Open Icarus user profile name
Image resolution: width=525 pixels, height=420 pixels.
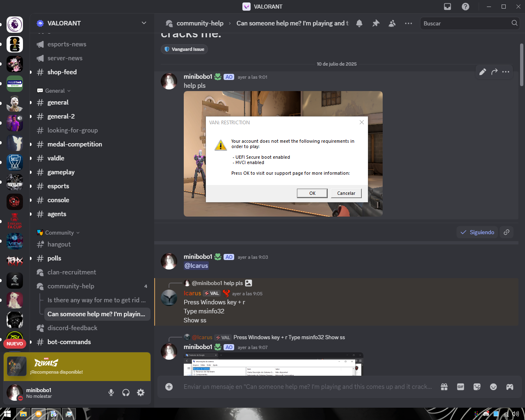click(192, 293)
